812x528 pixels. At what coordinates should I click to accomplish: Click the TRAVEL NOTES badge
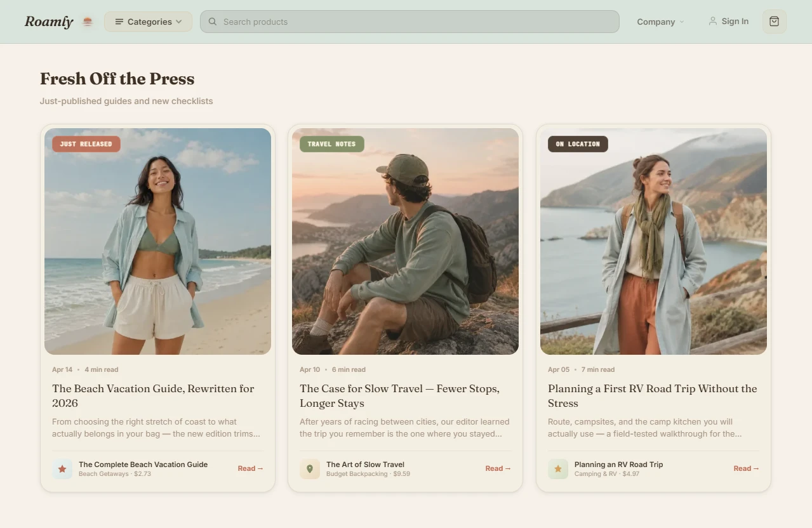point(331,144)
